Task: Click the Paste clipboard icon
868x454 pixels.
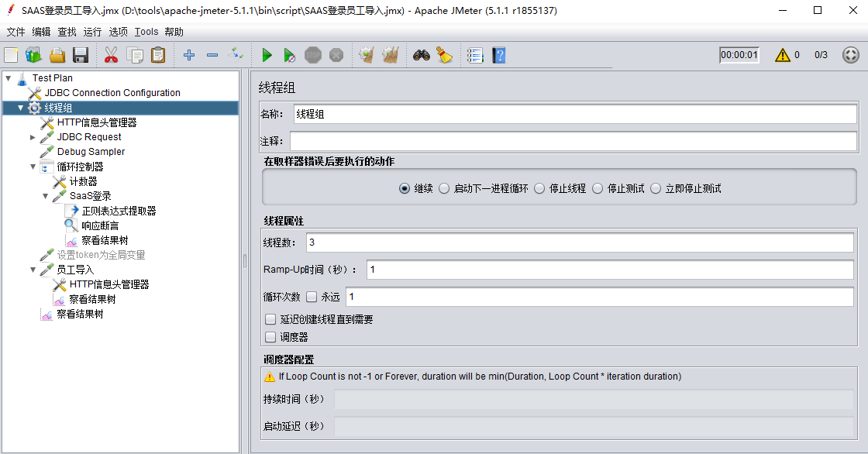Action: coord(158,55)
